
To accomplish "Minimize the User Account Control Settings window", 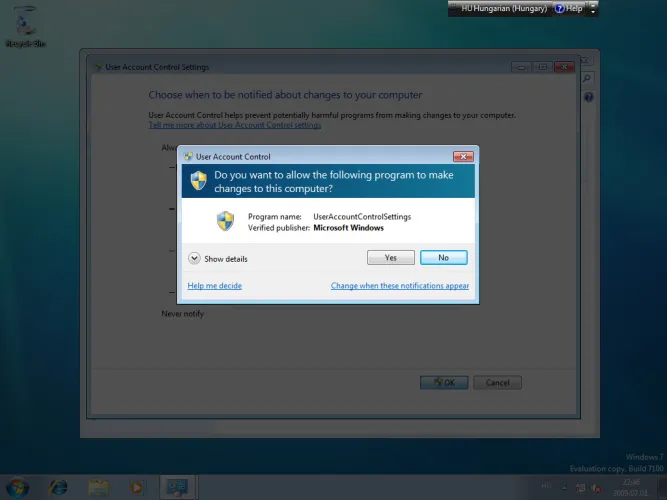I will tap(521, 67).
